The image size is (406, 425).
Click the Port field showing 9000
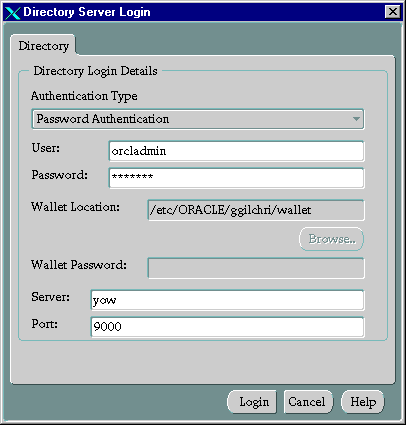tap(227, 327)
